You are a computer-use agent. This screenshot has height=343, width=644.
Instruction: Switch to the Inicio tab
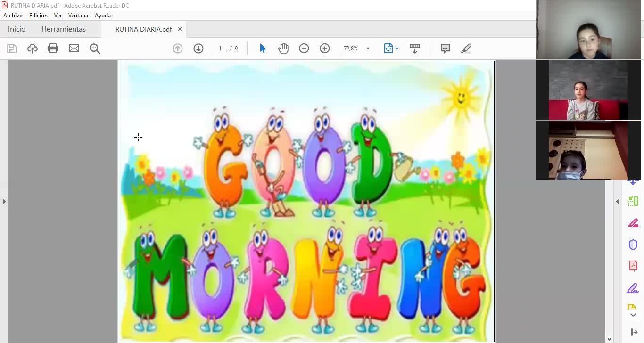(17, 29)
